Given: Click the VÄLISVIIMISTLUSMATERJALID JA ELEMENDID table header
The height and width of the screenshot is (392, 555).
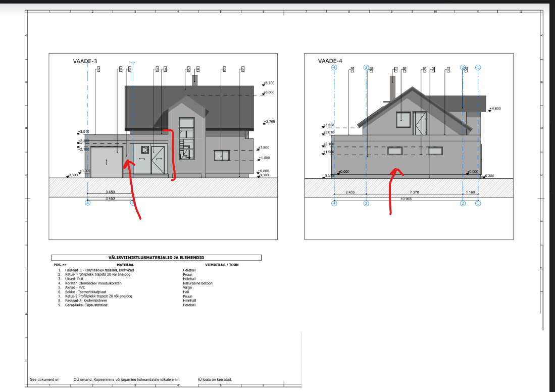Looking at the screenshot, I should point(157,258).
